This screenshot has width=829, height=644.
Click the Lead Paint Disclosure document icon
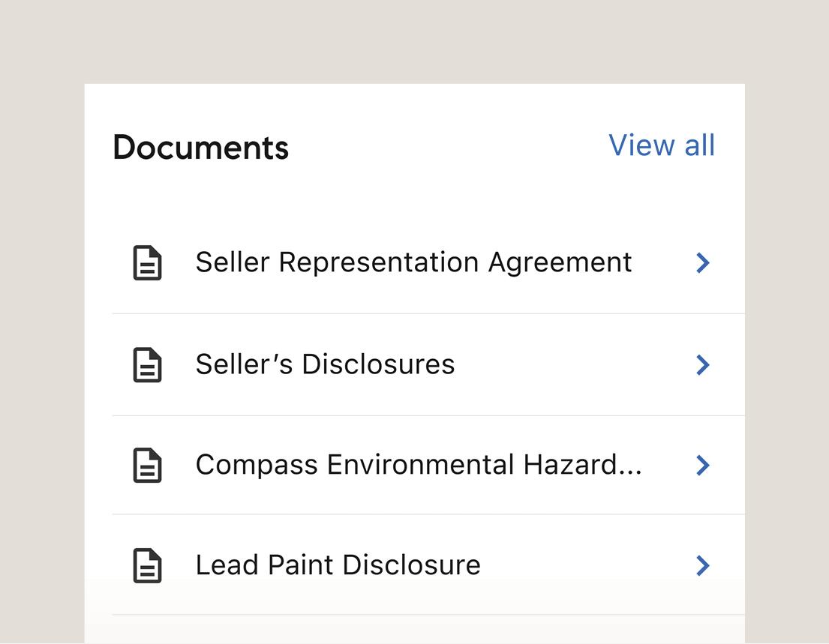click(147, 566)
